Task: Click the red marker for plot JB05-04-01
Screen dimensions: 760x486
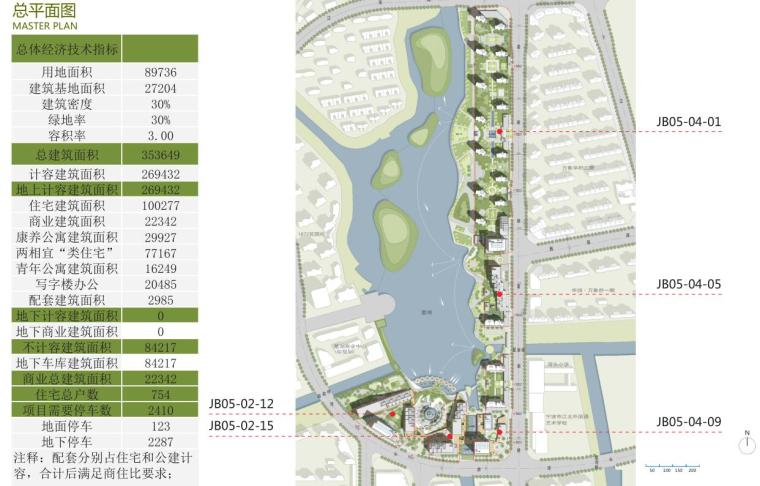Action: click(x=499, y=132)
